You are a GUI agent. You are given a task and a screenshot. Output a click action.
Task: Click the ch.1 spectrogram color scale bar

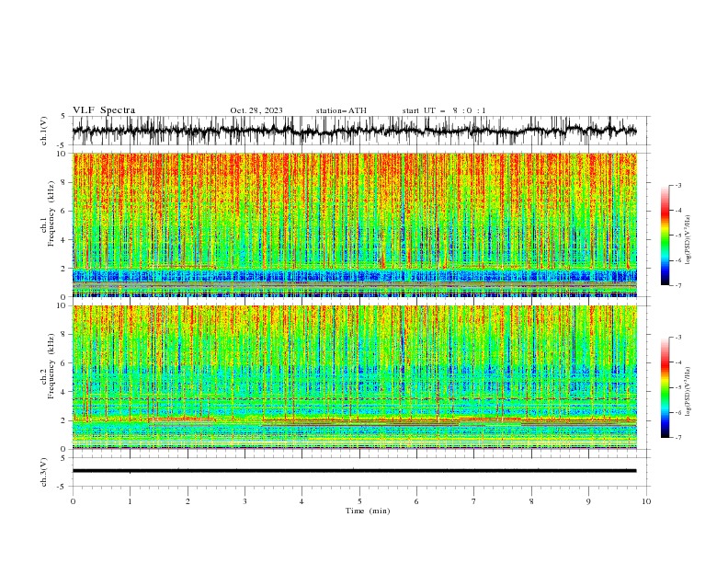click(x=665, y=236)
